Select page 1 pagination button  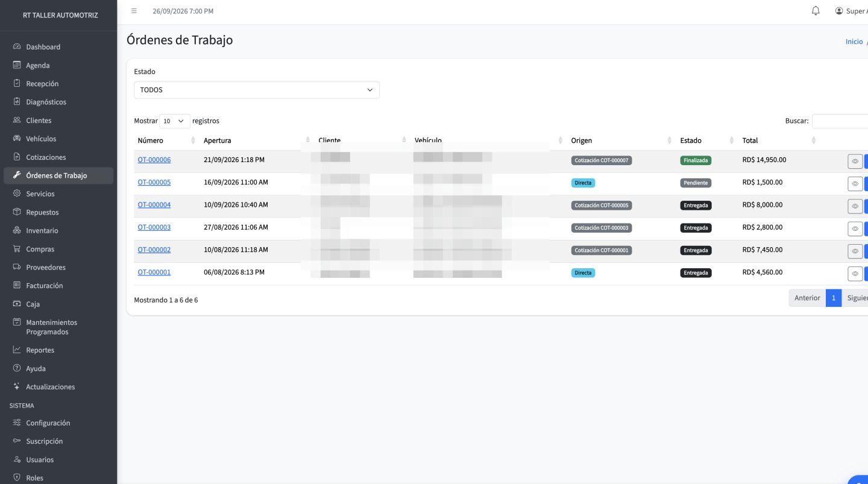coord(834,298)
